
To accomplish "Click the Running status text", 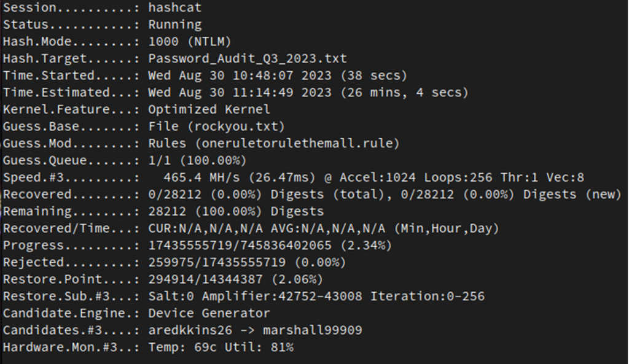I will coord(175,25).
